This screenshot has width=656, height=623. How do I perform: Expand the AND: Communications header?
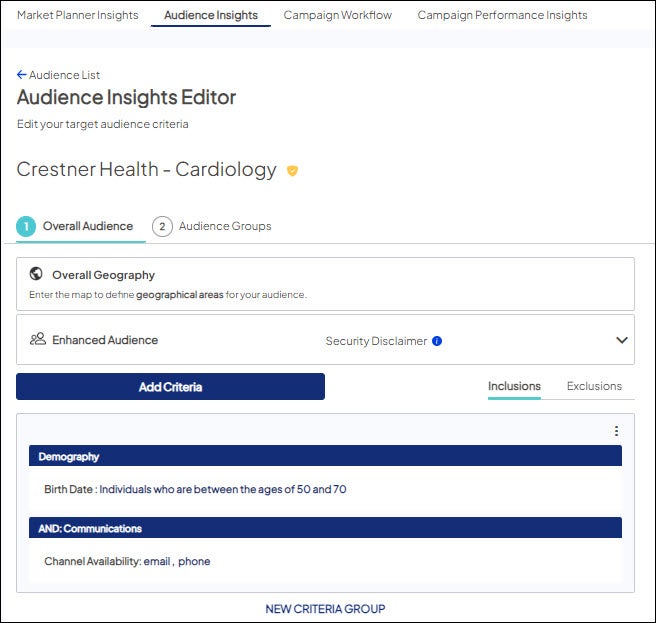(x=325, y=528)
